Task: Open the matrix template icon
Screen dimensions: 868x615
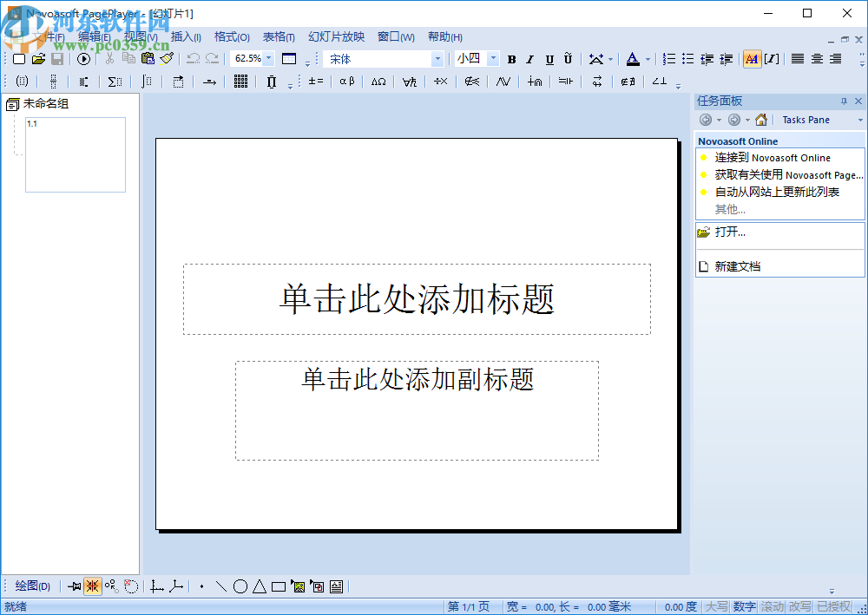Action: pyautogui.click(x=240, y=81)
